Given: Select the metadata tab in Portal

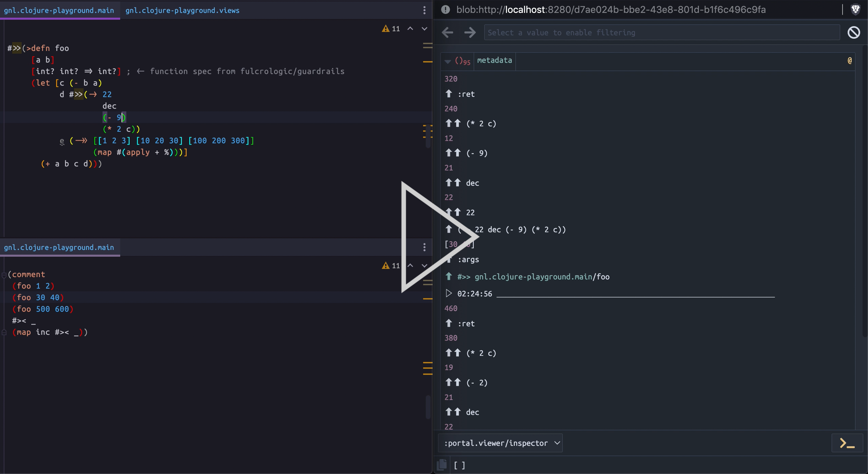Looking at the screenshot, I should point(494,60).
